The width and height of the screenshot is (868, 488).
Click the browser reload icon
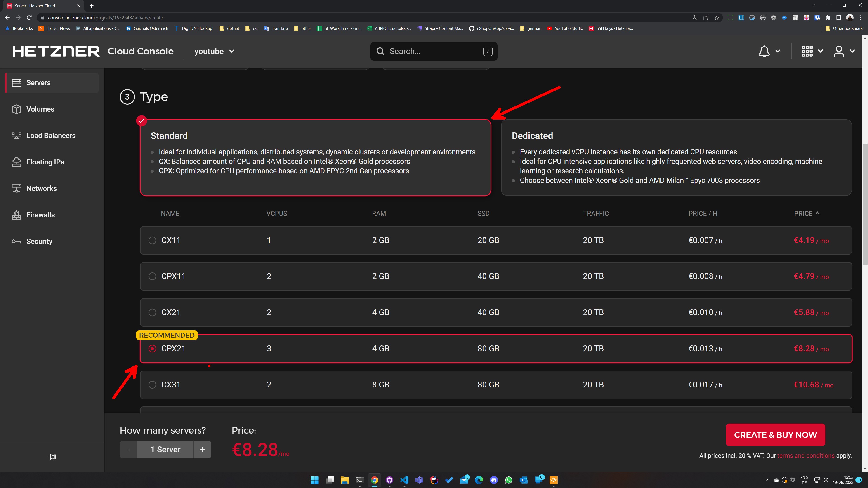point(29,18)
